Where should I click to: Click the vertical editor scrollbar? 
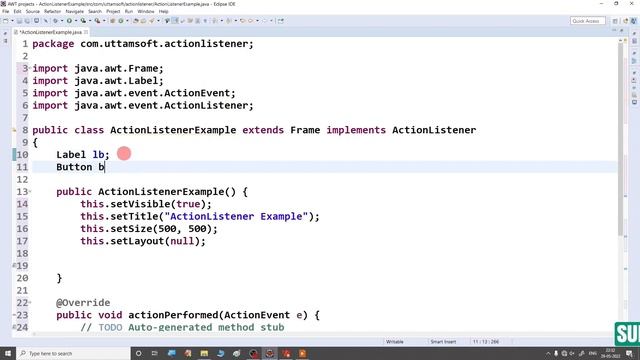tap(621, 139)
